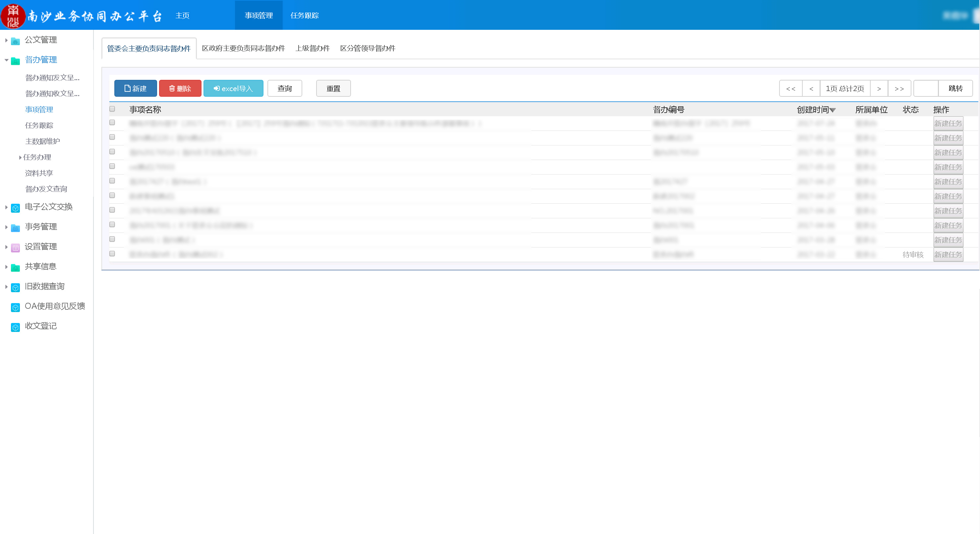This screenshot has width=980, height=534.
Task: Click the 设置管理 purple icon
Action: click(15, 247)
